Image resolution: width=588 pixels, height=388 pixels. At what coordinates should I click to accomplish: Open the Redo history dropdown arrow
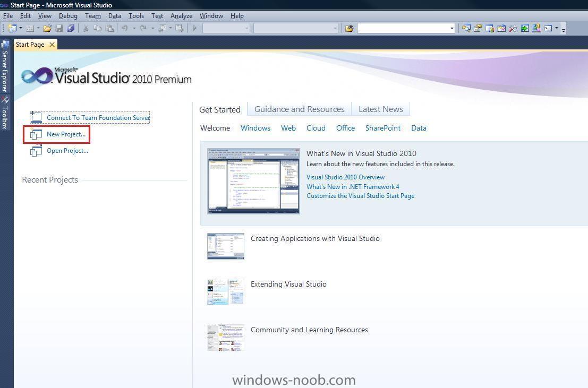[152, 28]
